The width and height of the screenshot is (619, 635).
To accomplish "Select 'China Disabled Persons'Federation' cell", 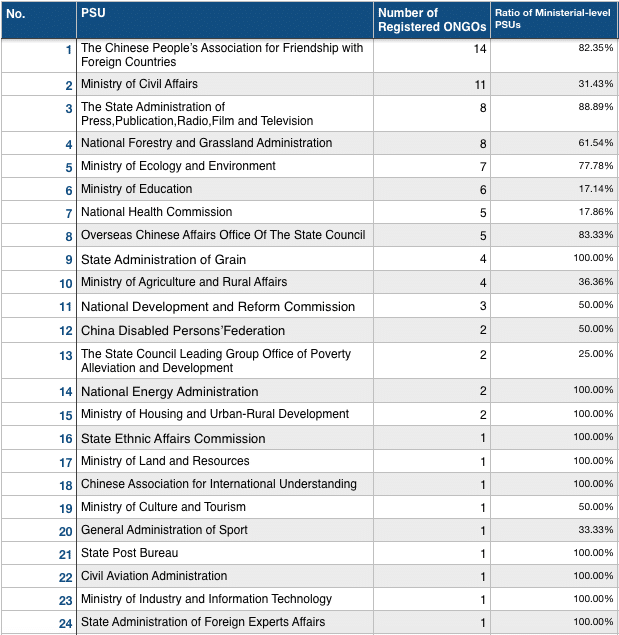I will (225, 330).
